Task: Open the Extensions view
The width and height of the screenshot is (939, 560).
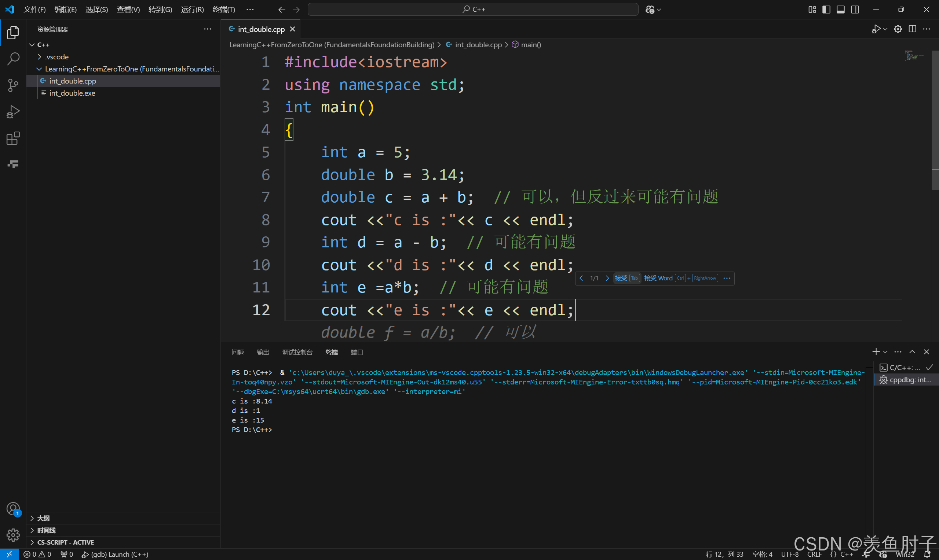Action: tap(13, 139)
